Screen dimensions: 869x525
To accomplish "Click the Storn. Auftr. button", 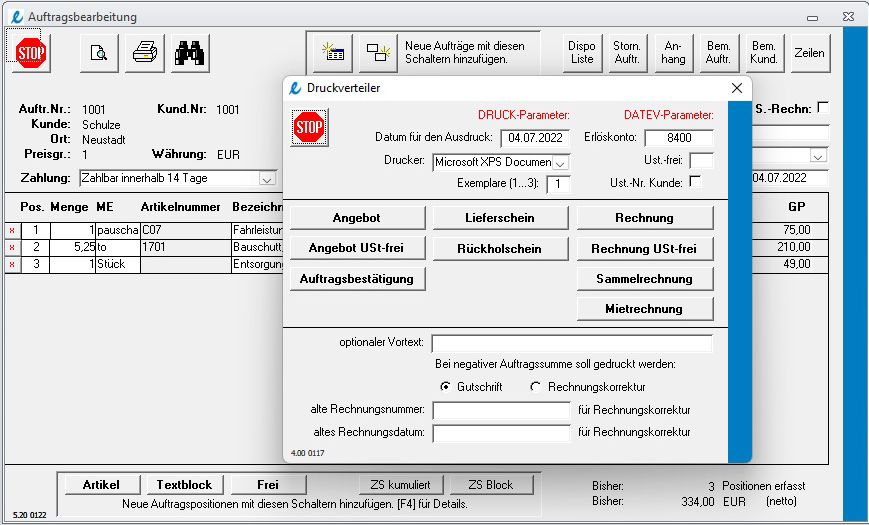I will (x=627, y=53).
